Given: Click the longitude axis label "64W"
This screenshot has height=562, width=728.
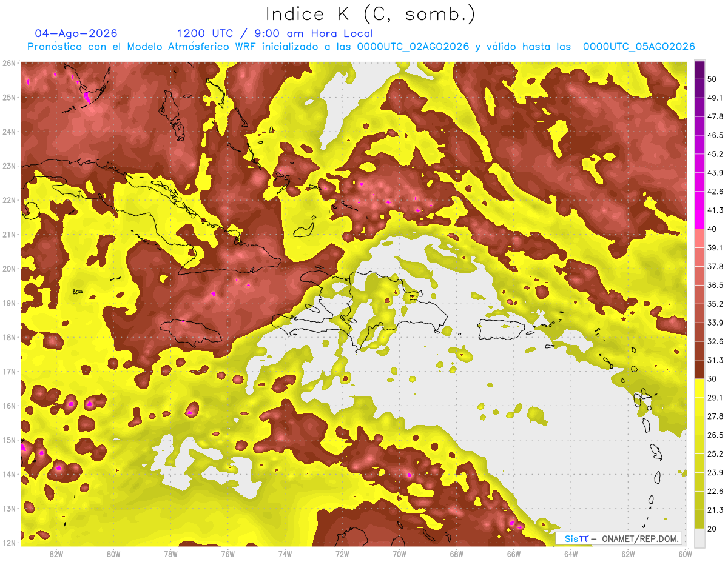Looking at the screenshot, I should 571,554.
